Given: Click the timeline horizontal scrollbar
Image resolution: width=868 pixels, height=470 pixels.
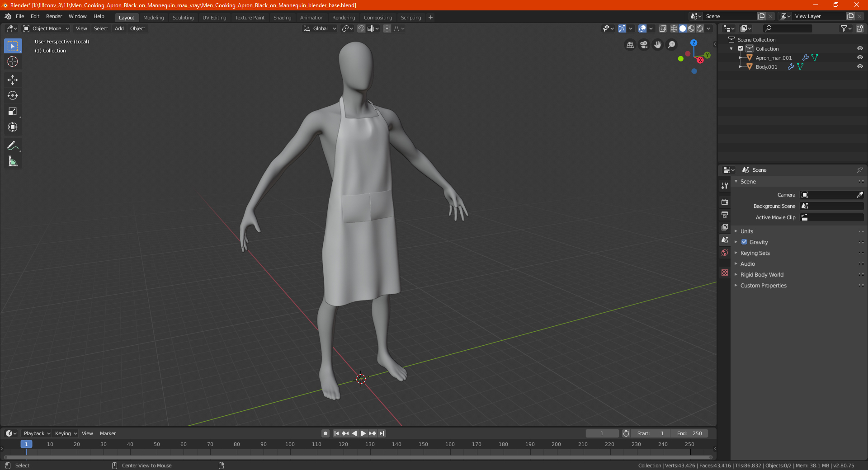Looking at the screenshot, I should tap(358, 457).
